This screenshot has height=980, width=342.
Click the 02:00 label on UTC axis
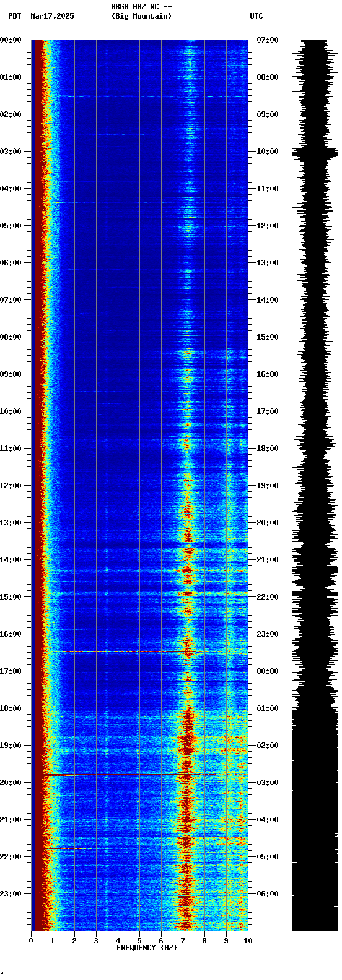[x=268, y=746]
